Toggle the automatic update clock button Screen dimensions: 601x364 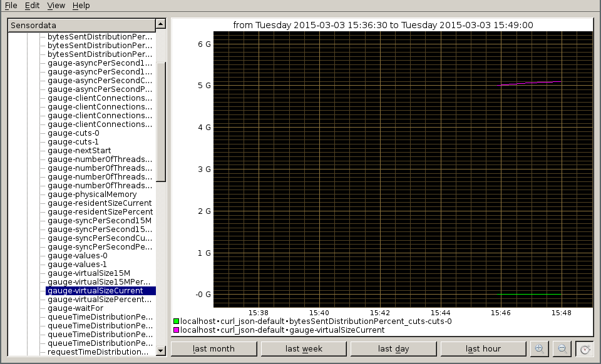click(x=585, y=349)
